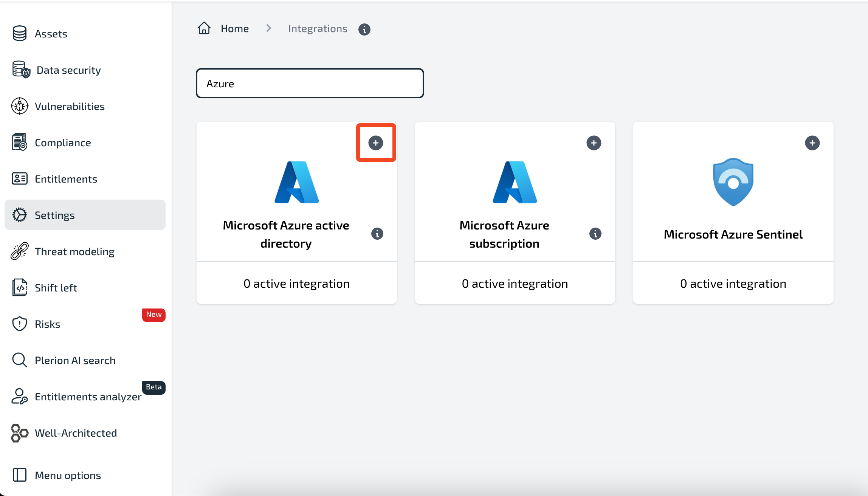Open info for Azure active directory
868x496 pixels.
click(x=377, y=234)
